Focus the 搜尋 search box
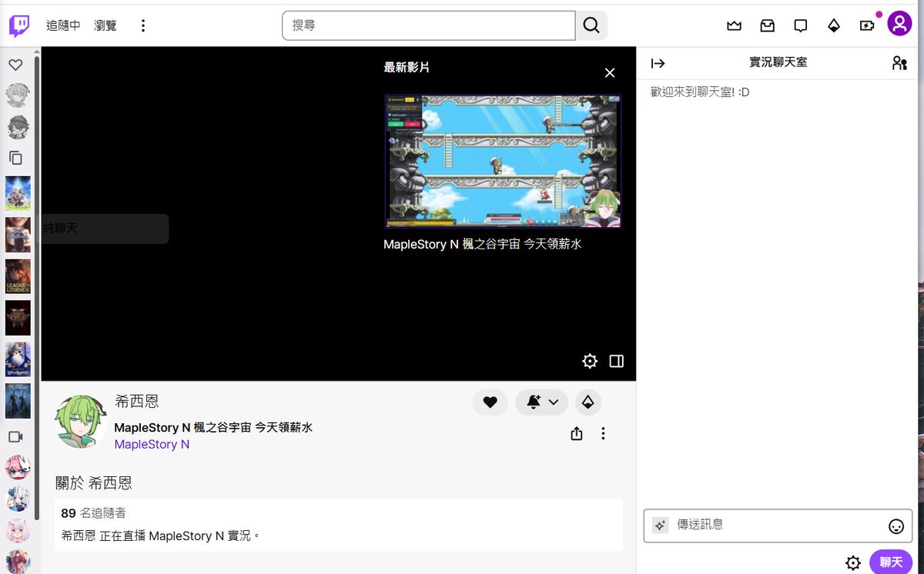924x574 pixels. [x=429, y=25]
